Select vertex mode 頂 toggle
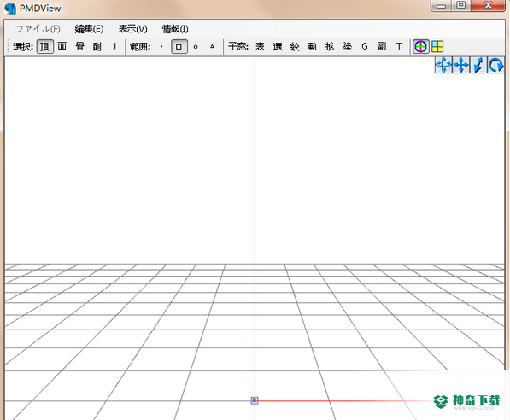This screenshot has width=510, height=420. click(x=45, y=46)
